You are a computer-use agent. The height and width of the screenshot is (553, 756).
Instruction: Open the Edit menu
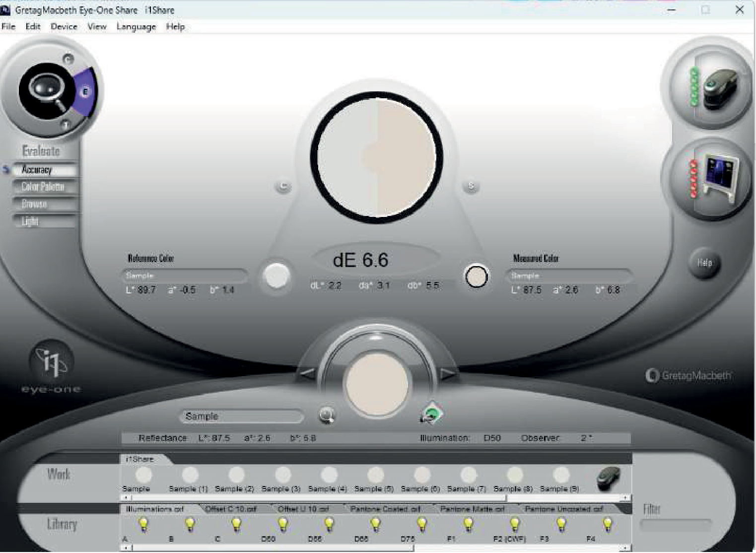33,27
